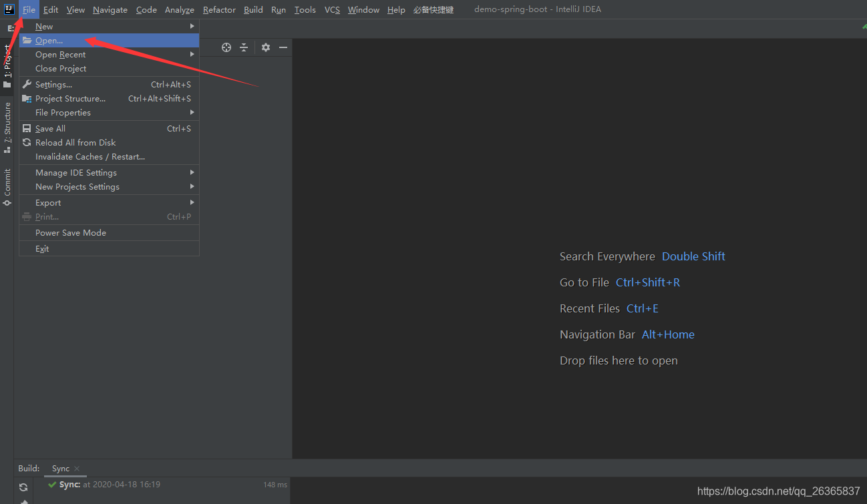Image resolution: width=867 pixels, height=504 pixels.
Task: Expand the New Projects Settings submenu
Action: click(109, 187)
